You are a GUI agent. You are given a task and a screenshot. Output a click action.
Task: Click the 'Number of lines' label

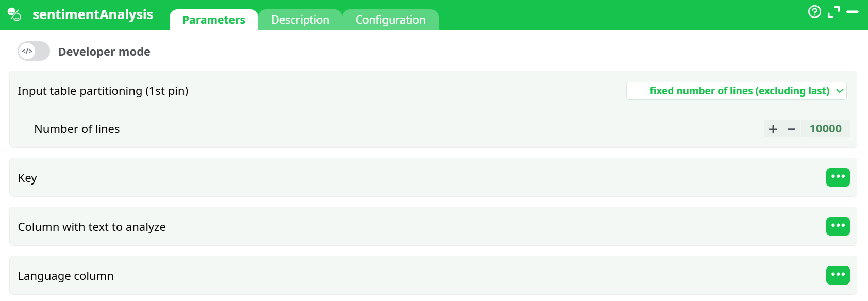[77, 129]
